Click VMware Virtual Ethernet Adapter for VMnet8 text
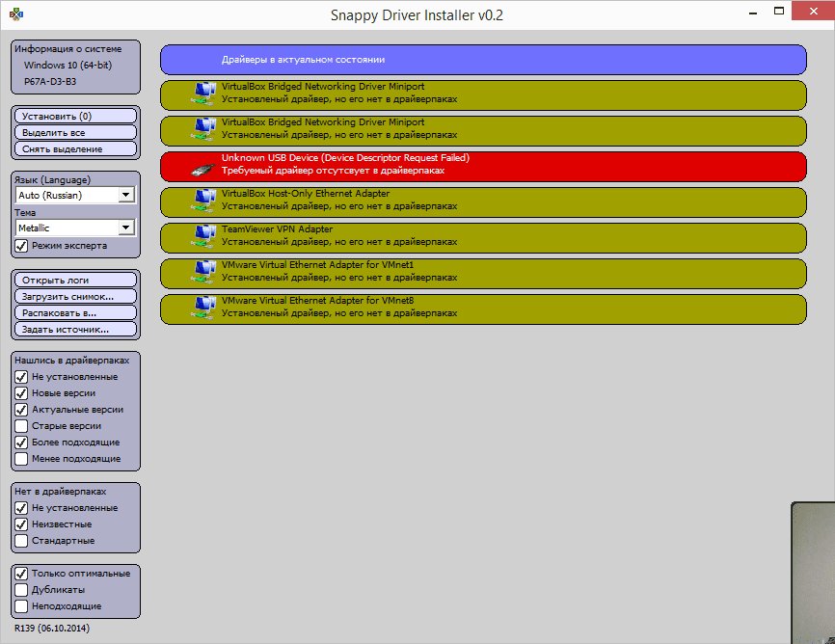835x644 pixels. (x=317, y=301)
